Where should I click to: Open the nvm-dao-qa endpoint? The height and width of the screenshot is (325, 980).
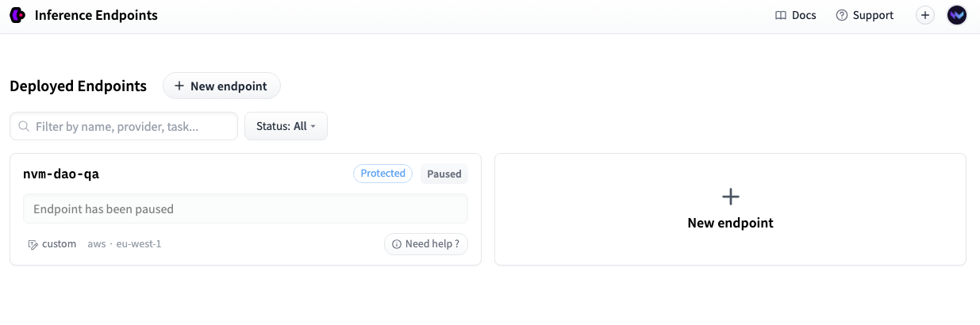(61, 174)
